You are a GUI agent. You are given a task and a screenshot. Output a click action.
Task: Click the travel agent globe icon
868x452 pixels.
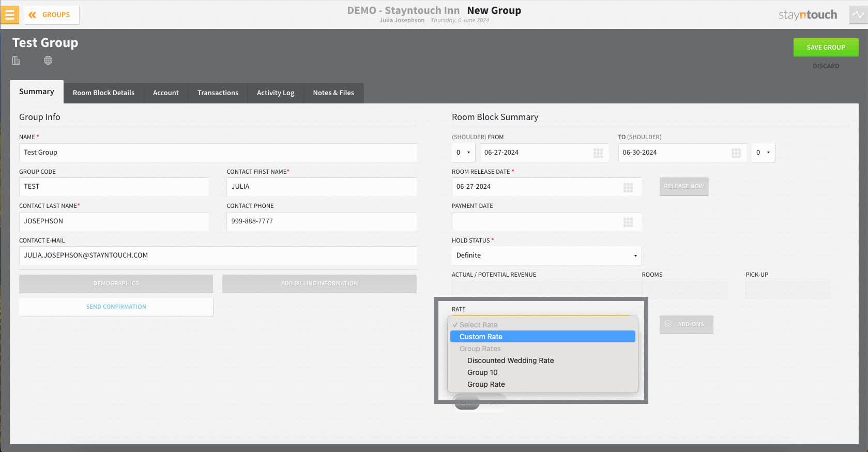(48, 61)
